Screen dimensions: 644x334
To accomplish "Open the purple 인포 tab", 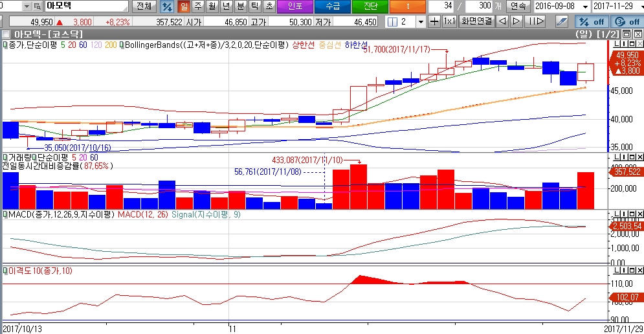I will tap(294, 6).
